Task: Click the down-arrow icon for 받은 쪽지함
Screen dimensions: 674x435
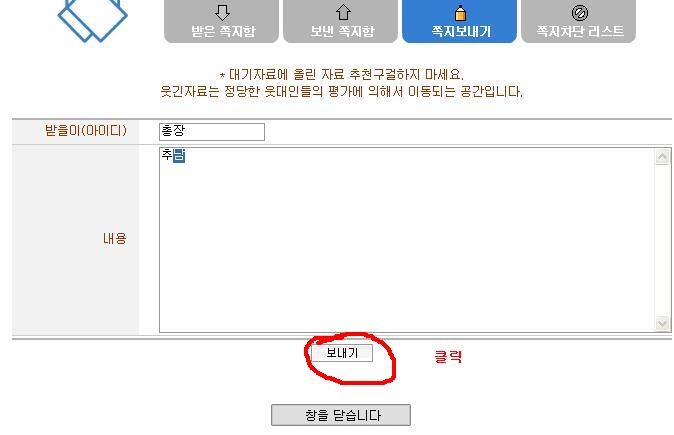Action: click(222, 13)
